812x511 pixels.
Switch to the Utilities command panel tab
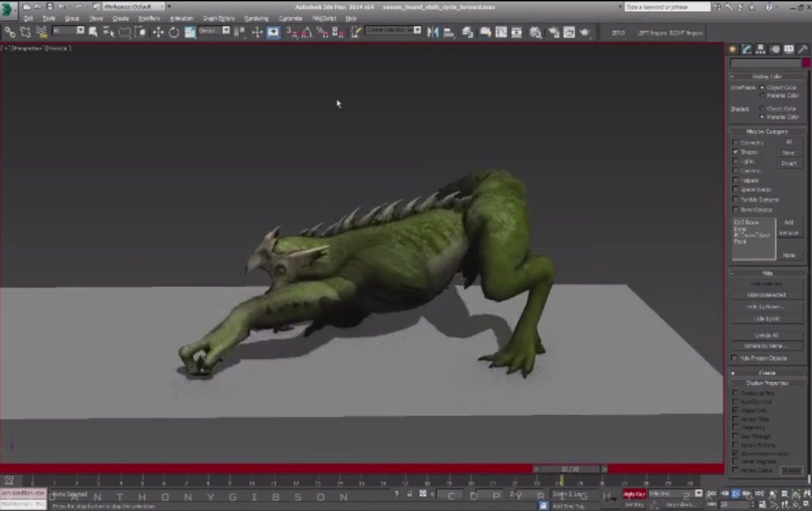803,49
